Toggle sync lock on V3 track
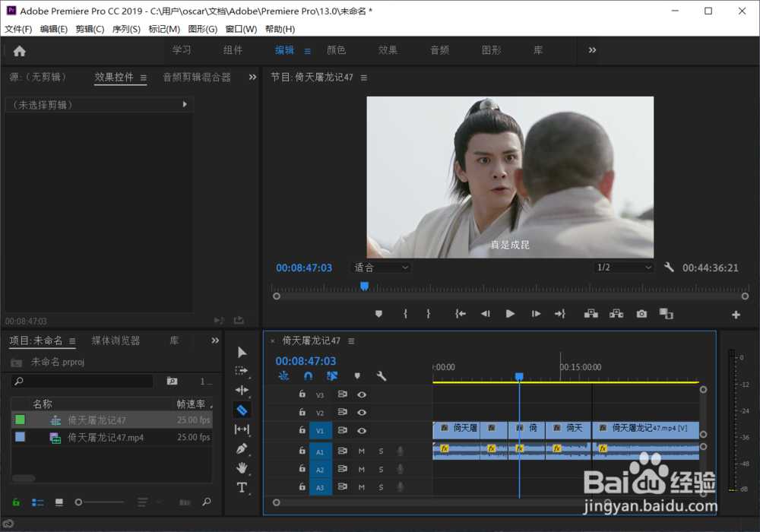 (342, 394)
